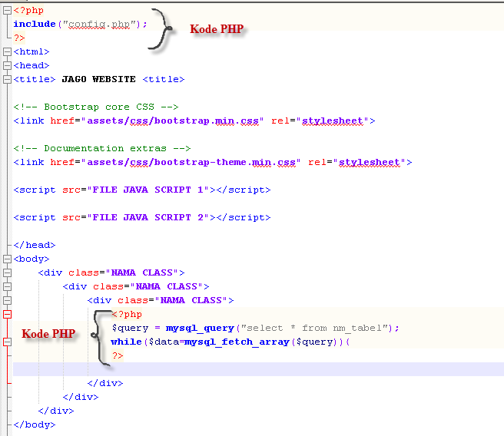504x436 pixels.
Task: Collapse the fold marker of the outermost NAMA CLASS div
Action: (7, 272)
